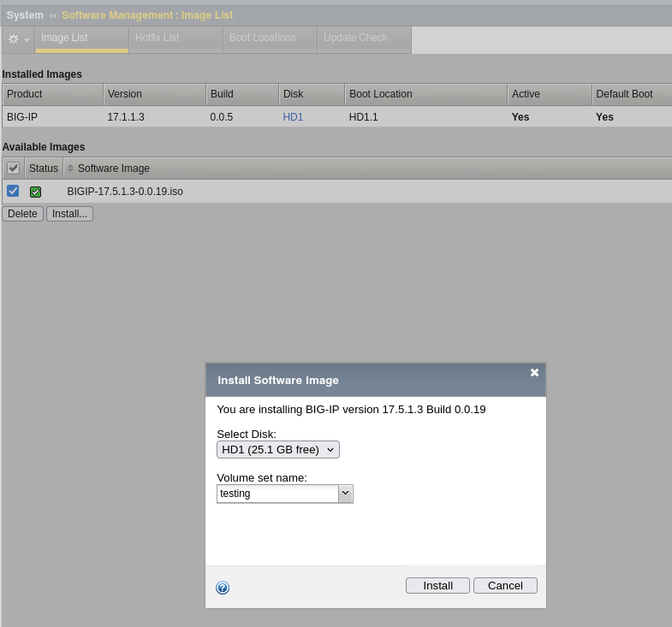Open the HD1 disk link
672x627 pixels.
point(293,117)
